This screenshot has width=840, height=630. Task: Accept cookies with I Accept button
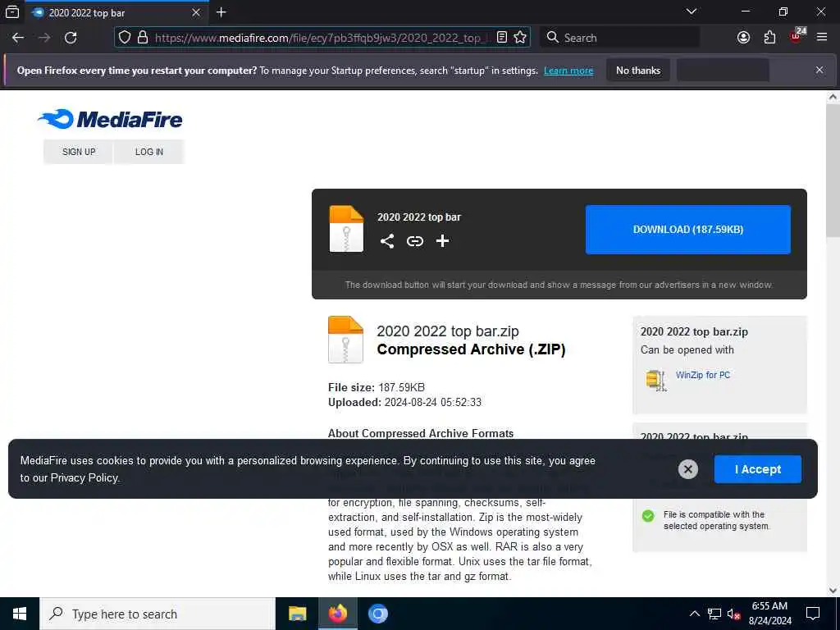coord(757,469)
